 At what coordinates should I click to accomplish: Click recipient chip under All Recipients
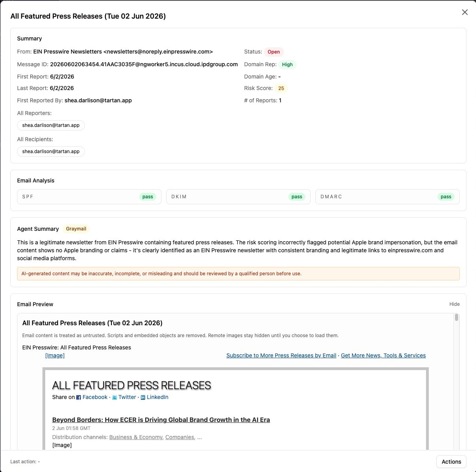click(x=51, y=152)
